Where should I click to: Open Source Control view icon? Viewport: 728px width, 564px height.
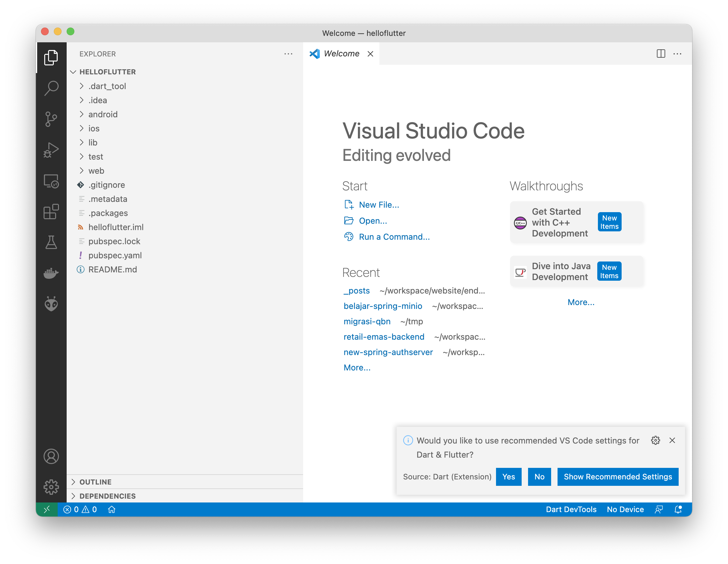51,119
